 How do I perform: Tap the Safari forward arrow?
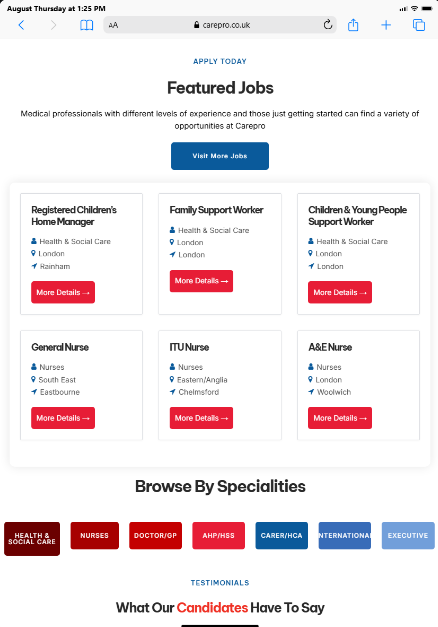point(53,25)
